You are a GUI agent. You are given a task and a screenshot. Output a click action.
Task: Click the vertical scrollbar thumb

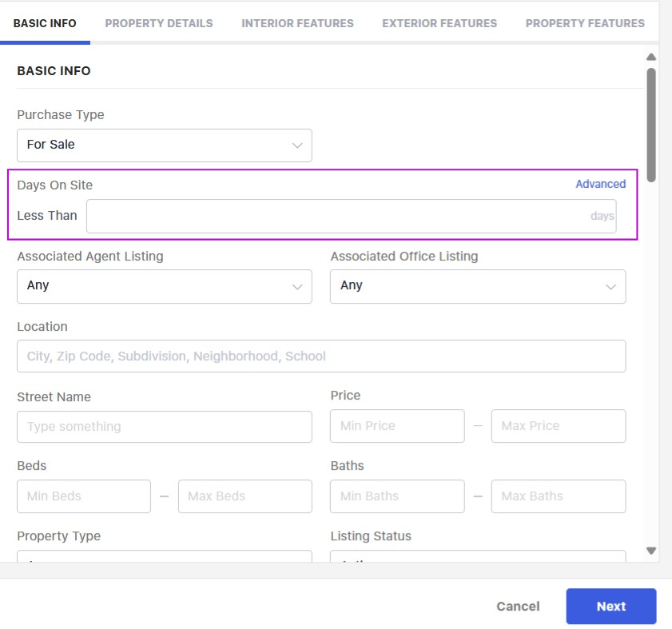tap(651, 124)
